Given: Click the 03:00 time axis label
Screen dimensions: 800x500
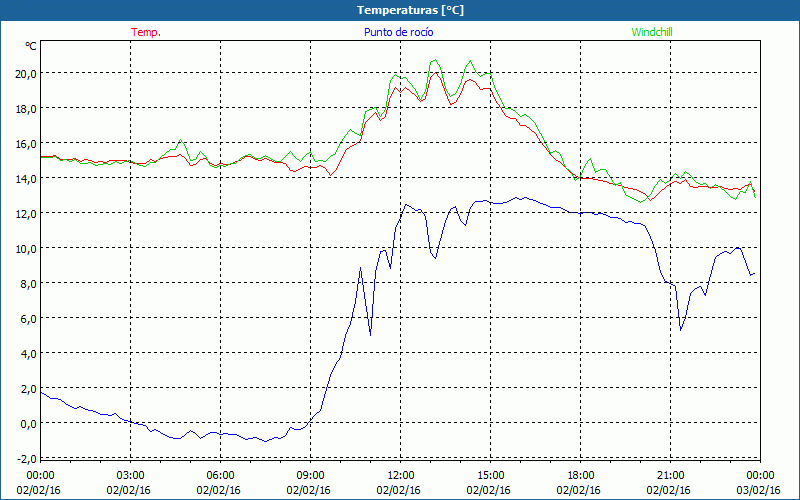Looking at the screenshot, I should (131, 476).
